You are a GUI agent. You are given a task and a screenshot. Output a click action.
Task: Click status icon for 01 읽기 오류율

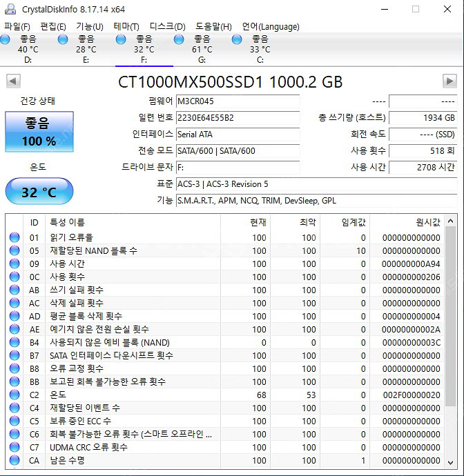(14, 237)
